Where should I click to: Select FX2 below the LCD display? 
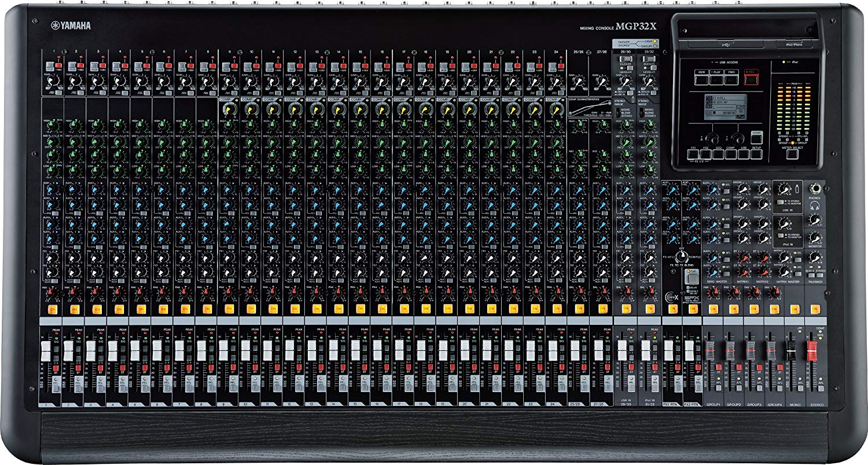[x=706, y=155]
